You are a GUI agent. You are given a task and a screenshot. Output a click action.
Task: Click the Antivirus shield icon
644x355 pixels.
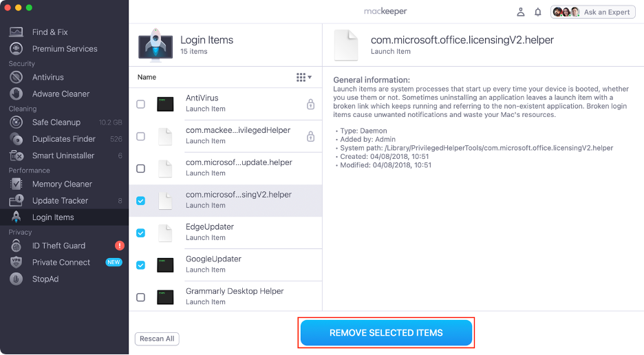16,77
